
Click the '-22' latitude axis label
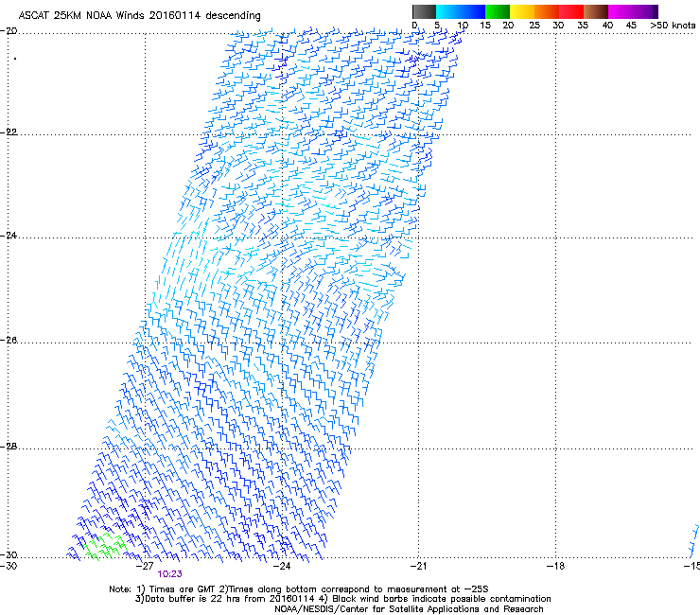click(9, 132)
